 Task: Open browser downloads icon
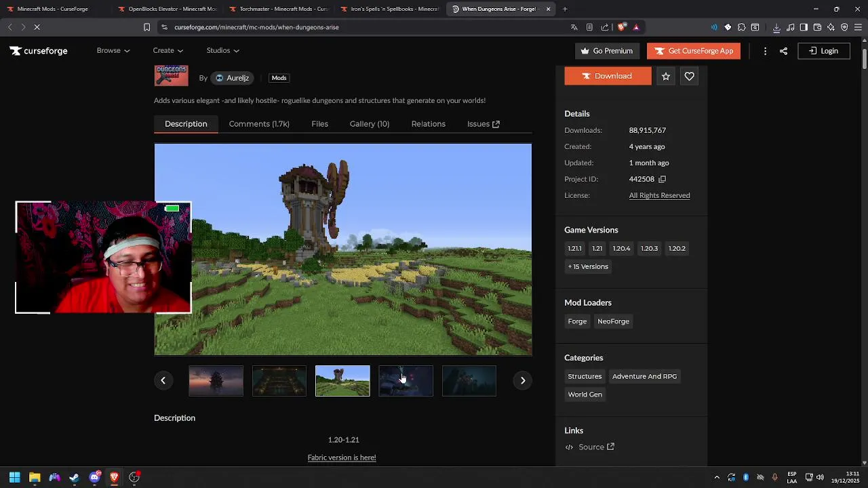coord(776,27)
